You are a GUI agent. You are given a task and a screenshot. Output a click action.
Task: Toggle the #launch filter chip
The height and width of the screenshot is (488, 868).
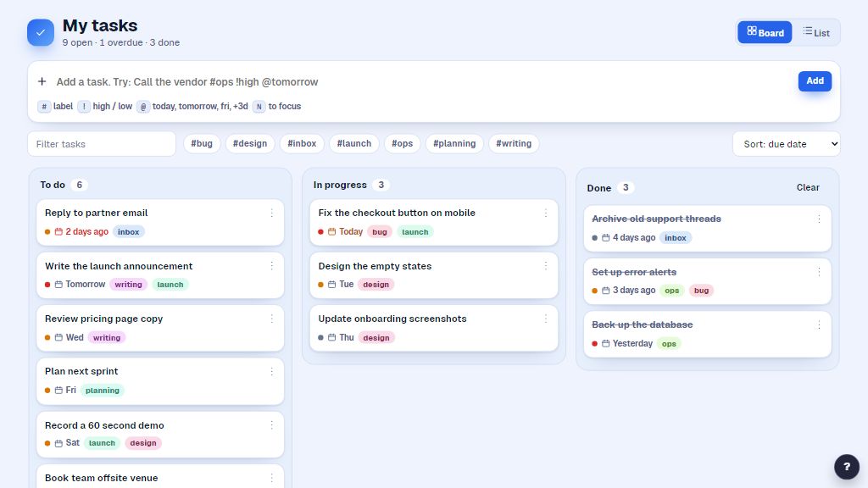(354, 144)
